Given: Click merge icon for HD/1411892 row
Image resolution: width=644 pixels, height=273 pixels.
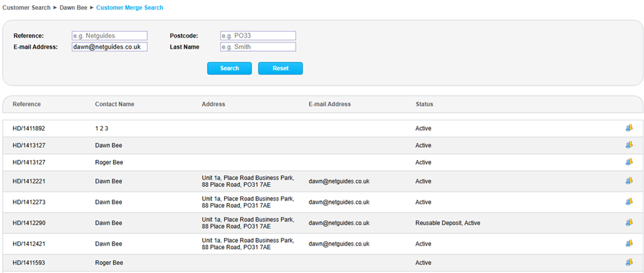Looking at the screenshot, I should coord(629,129).
